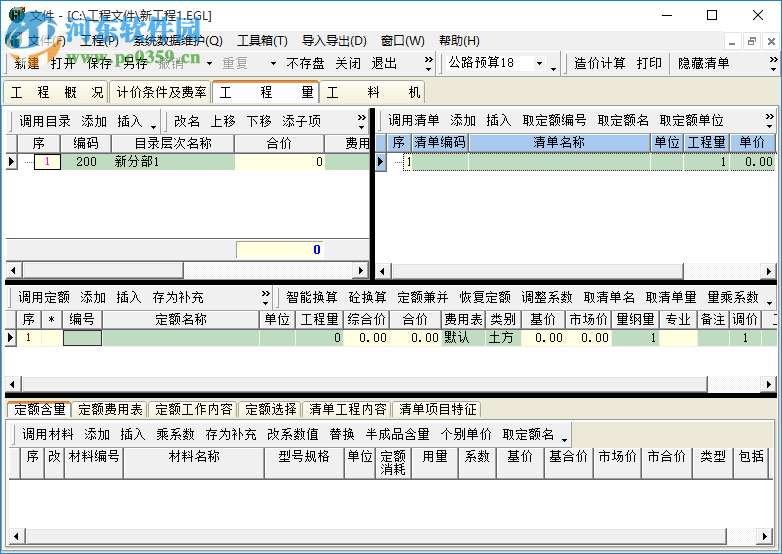Open the 工程(P) menu
Viewport: 782px width, 554px height.
[x=99, y=40]
